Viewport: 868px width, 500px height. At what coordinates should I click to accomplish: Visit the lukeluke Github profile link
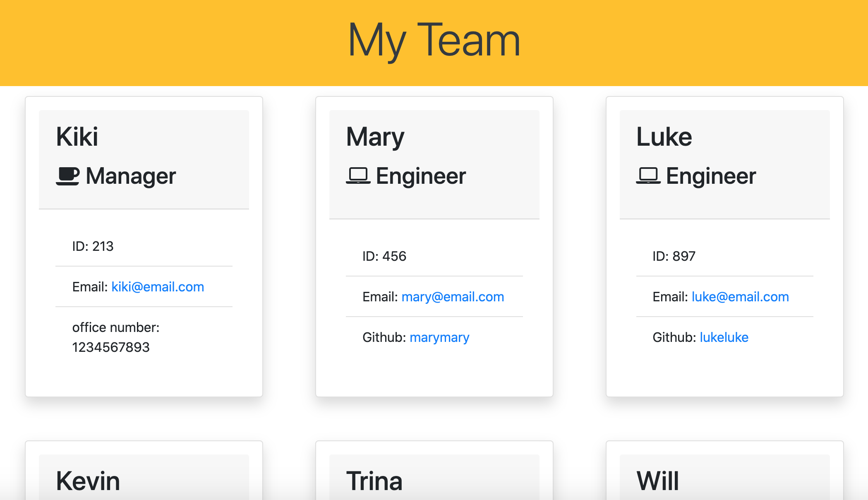tap(724, 337)
